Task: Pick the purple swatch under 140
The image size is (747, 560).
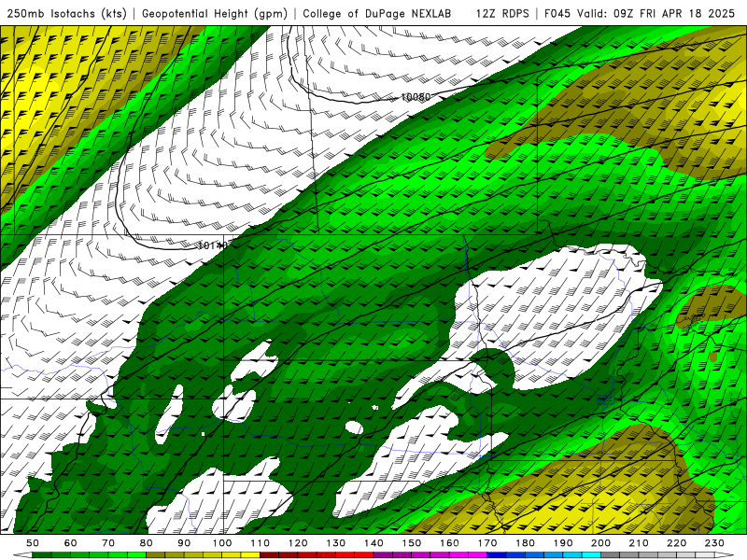Action: coord(383,555)
